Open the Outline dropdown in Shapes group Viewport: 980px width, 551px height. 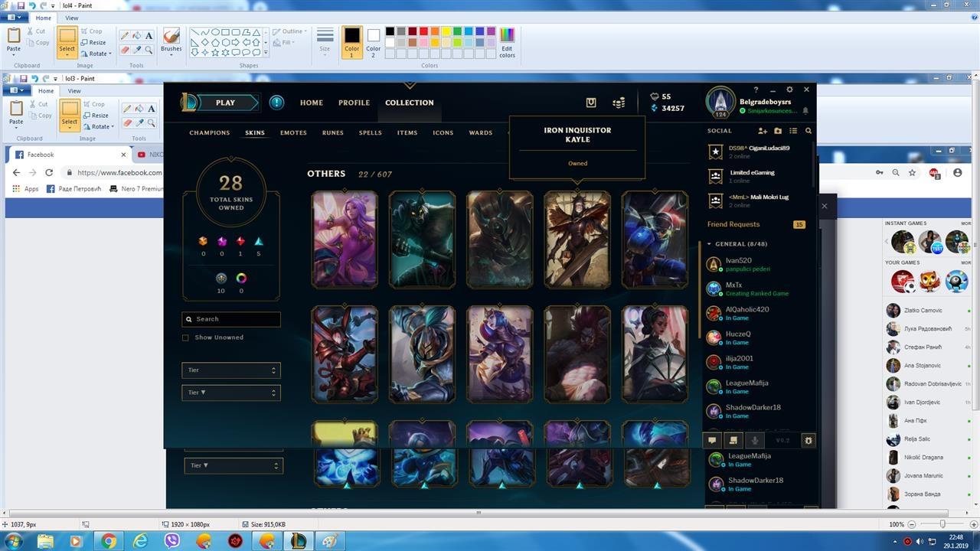(290, 31)
